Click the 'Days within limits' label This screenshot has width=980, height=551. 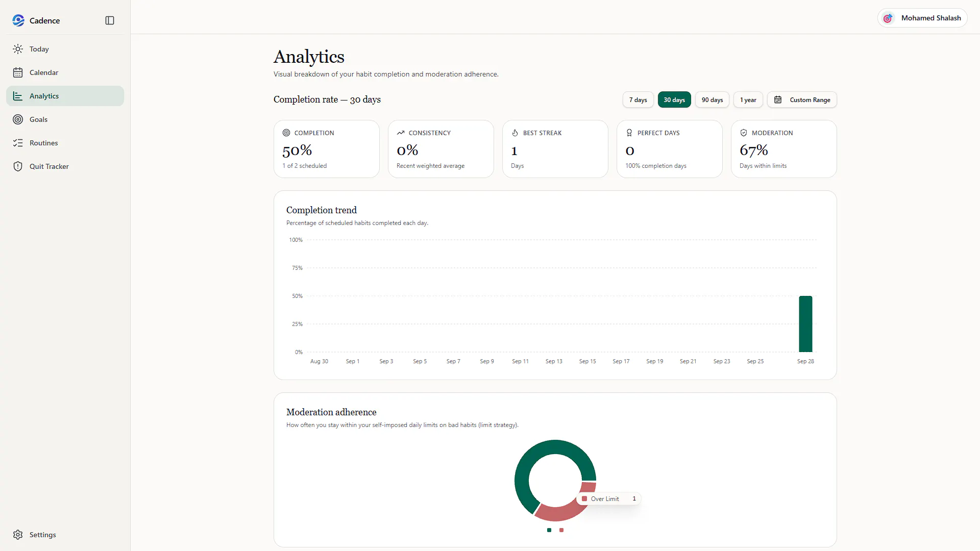763,166
